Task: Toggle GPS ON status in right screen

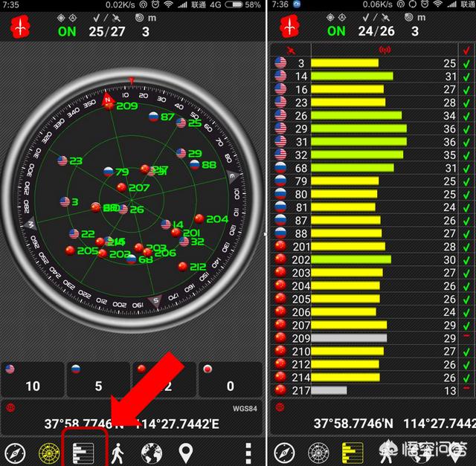Action: pyautogui.click(x=336, y=31)
